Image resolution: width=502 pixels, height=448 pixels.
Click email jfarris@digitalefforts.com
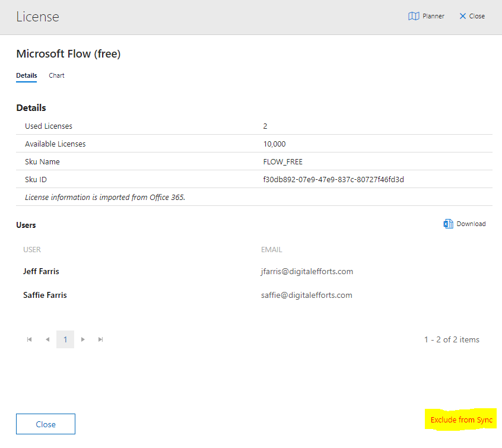click(307, 272)
